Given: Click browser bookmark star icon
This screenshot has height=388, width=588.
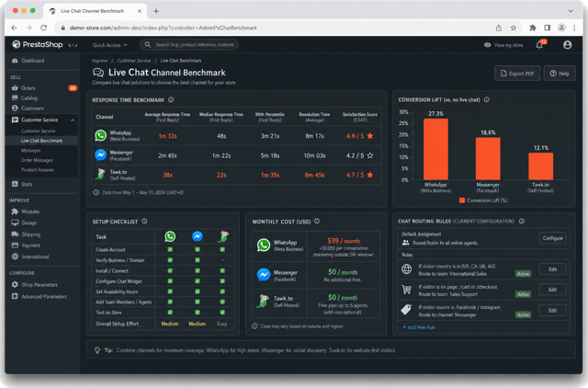Looking at the screenshot, I should click(x=514, y=28).
